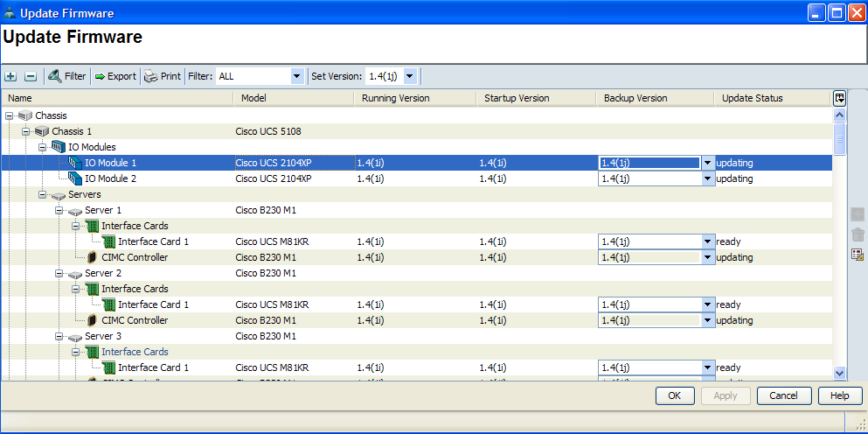
Task: Click the properties icon on right sidebar
Action: click(858, 254)
